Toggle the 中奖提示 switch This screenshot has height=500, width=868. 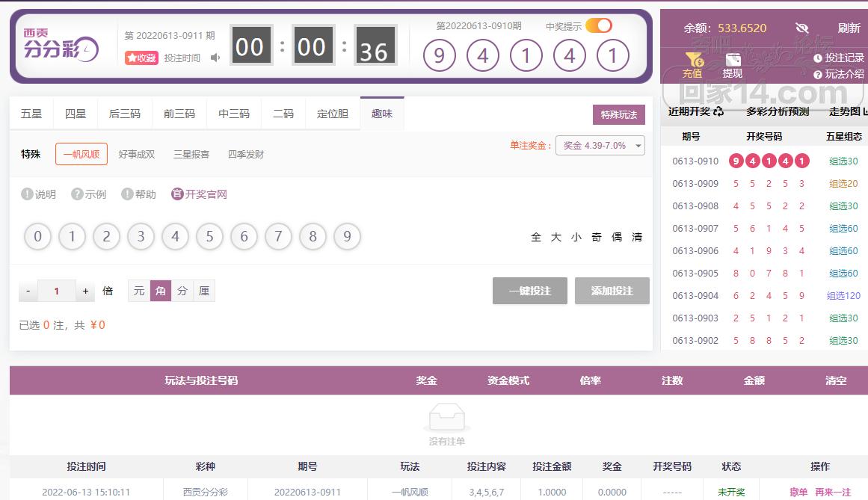pyautogui.click(x=598, y=26)
